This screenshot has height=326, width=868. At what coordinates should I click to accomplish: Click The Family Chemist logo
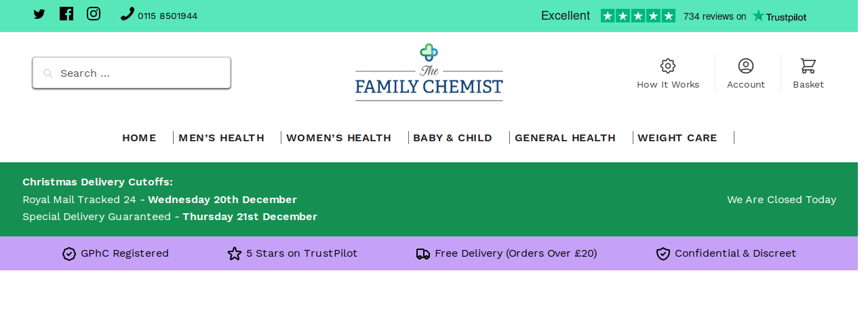coord(429,73)
